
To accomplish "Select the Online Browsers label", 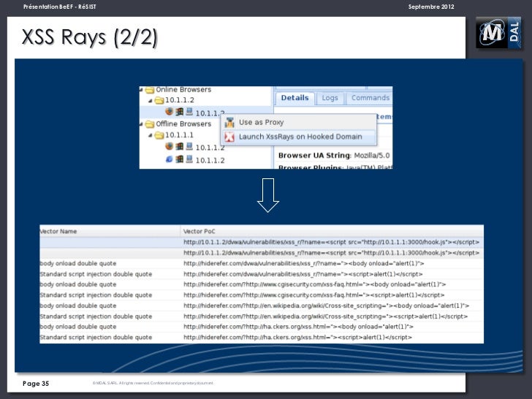I will pos(183,90).
